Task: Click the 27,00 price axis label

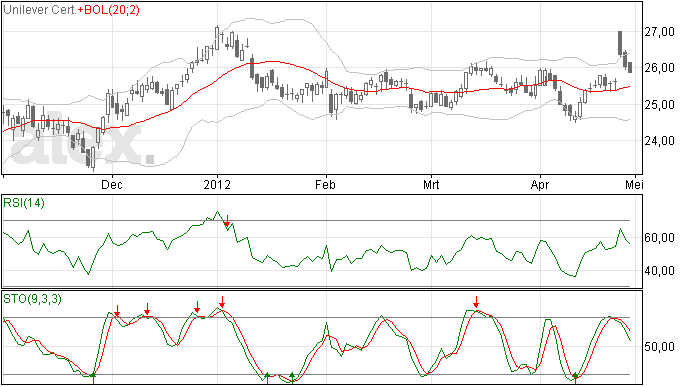Action: pyautogui.click(x=659, y=32)
